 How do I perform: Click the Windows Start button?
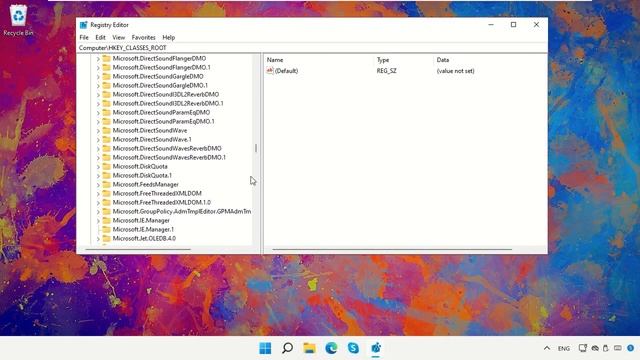(x=265, y=348)
